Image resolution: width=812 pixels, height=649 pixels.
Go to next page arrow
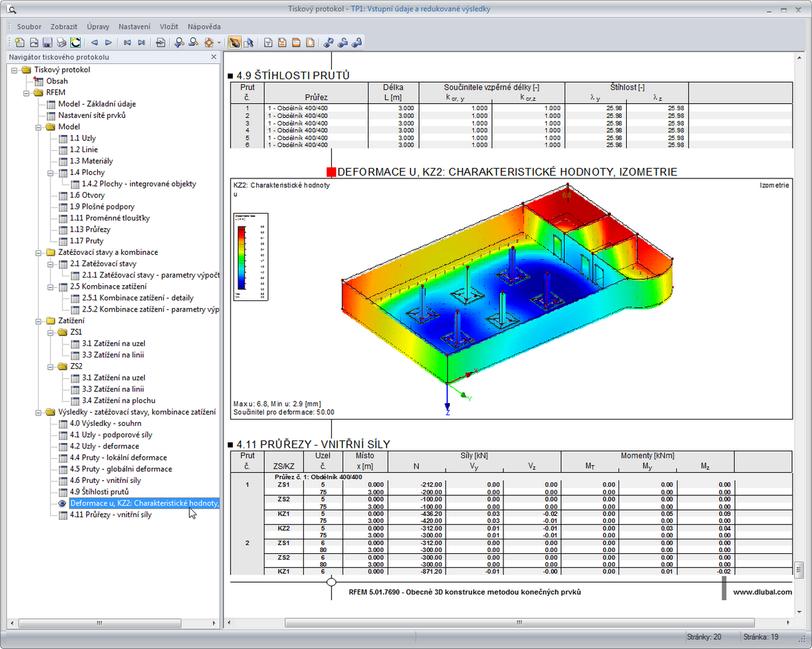[108, 43]
